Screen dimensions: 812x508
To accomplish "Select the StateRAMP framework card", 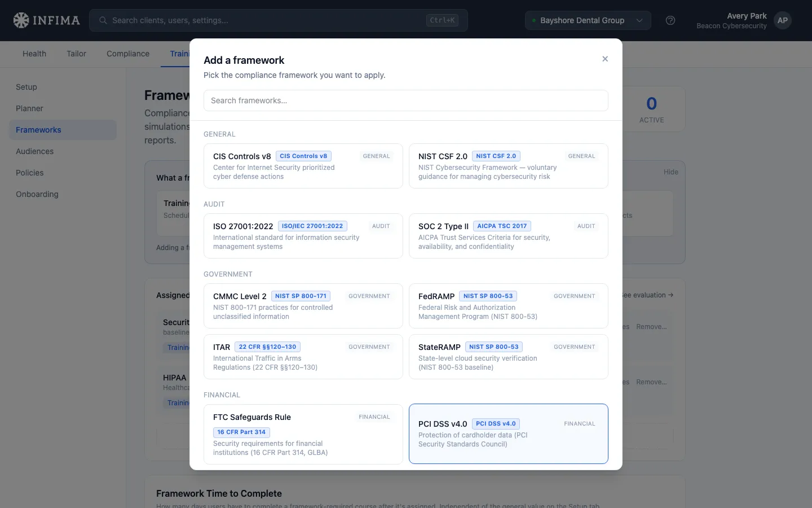I will coord(509,357).
